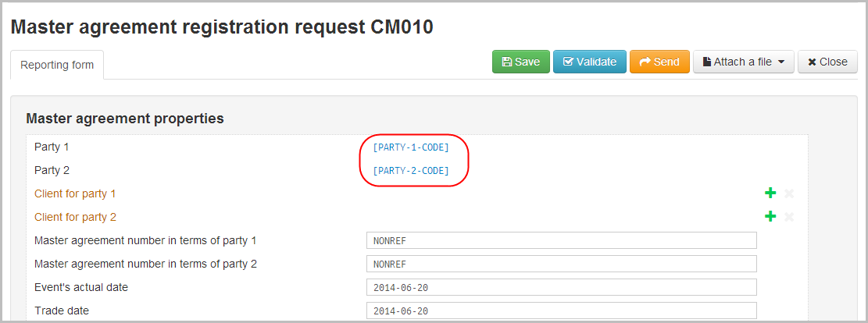The width and height of the screenshot is (868, 323).
Task: Switch to the Reporting form tab
Action: [57, 65]
